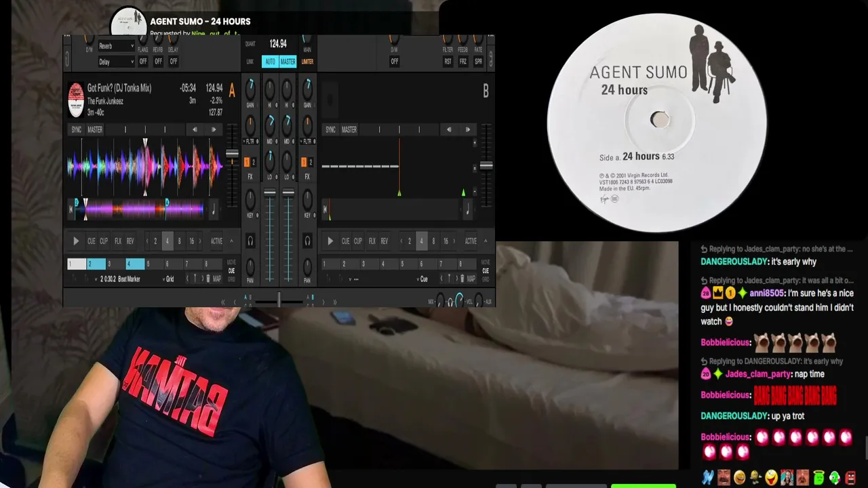This screenshot has height=488, width=868.
Task: Click Deck A tempo bend left arrow
Action: [x=195, y=129]
